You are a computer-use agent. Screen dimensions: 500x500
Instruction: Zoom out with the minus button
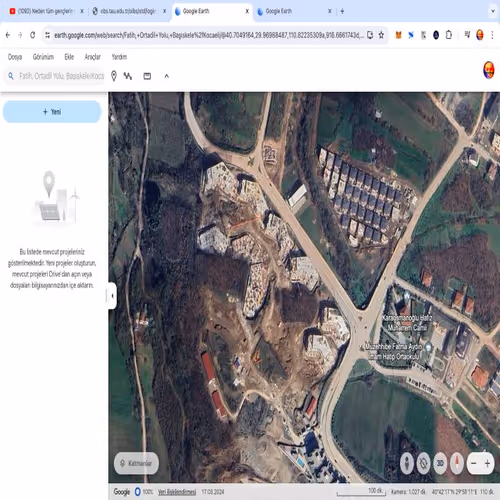tap(474, 463)
